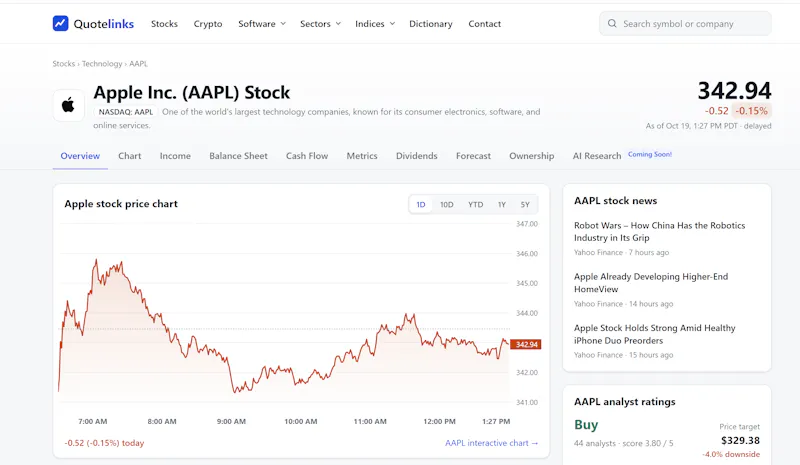Screen dimensions: 800x465
Task: Open the AAPL interactive chart link
Action: point(491,443)
